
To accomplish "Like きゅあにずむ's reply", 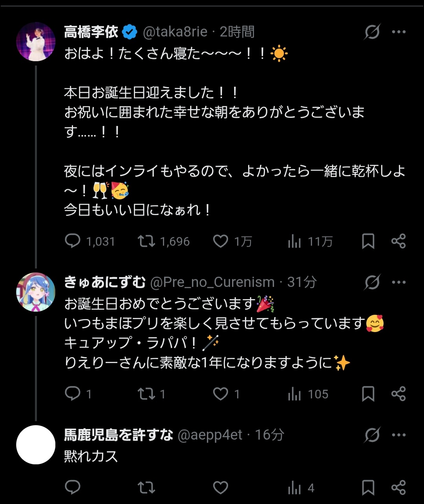I will (x=221, y=394).
